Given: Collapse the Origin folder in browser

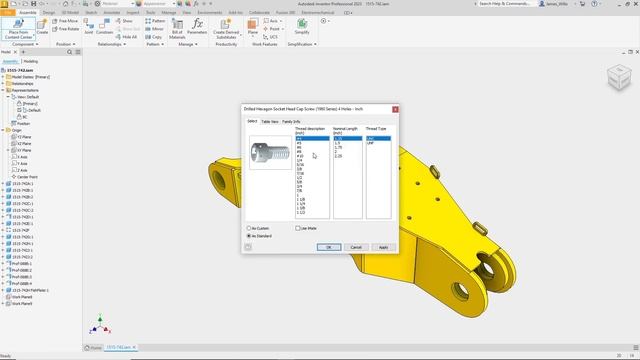Looking at the screenshot, I should [3, 130].
